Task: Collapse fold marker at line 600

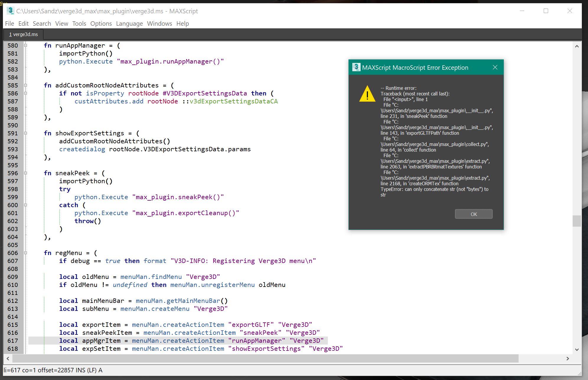Action: [x=26, y=205]
